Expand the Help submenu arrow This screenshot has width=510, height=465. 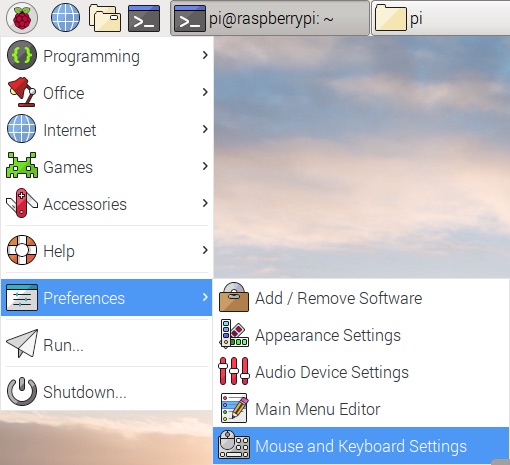205,250
